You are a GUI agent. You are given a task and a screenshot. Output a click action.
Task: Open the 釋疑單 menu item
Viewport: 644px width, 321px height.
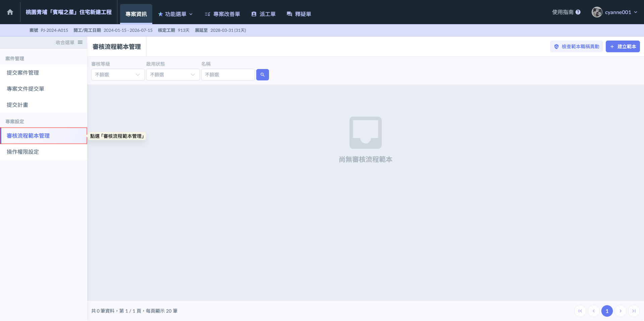(299, 14)
